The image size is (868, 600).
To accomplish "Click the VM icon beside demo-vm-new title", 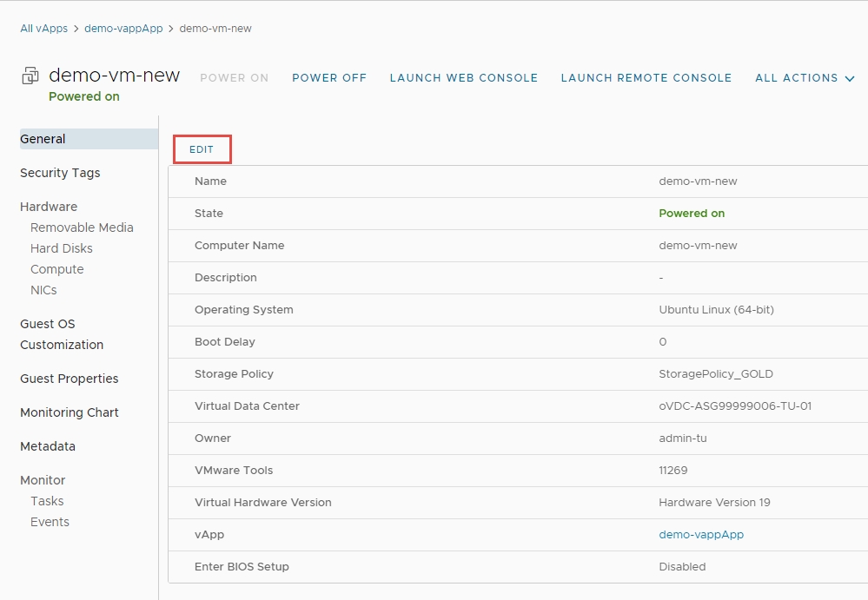I will tap(30, 76).
